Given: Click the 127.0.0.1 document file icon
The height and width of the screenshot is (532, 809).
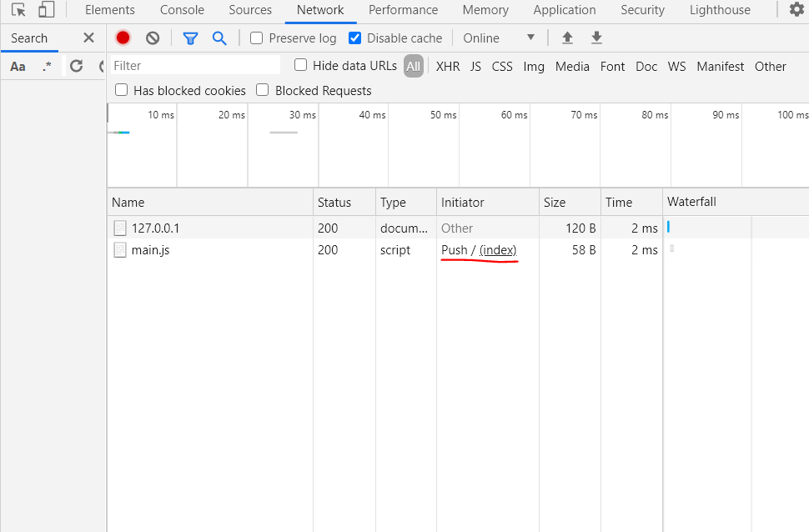Looking at the screenshot, I should (120, 228).
